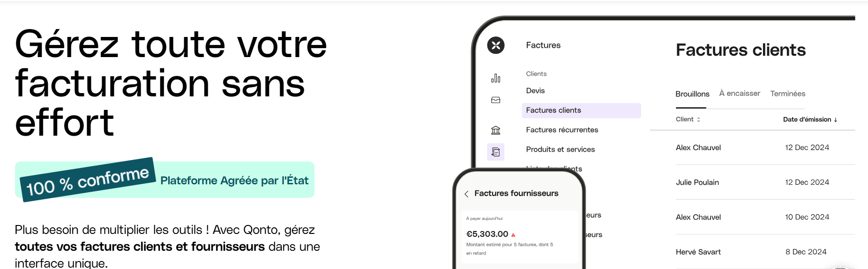
Task: Click the Qonto logo icon in sidebar
Action: click(495, 45)
